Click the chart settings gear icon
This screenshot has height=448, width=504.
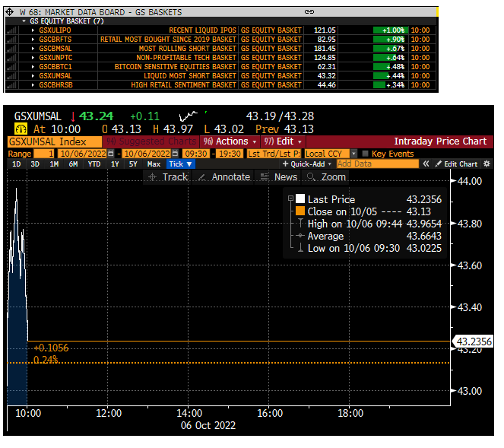point(487,164)
